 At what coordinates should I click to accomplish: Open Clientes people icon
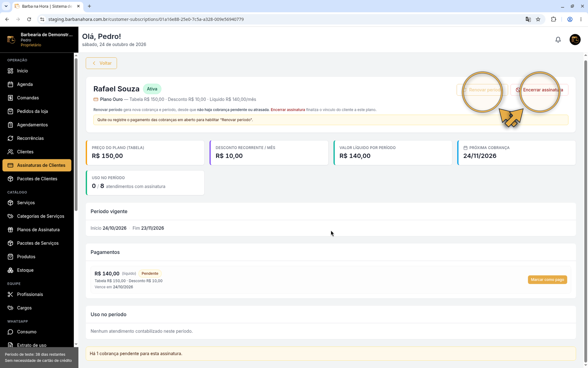(x=10, y=152)
